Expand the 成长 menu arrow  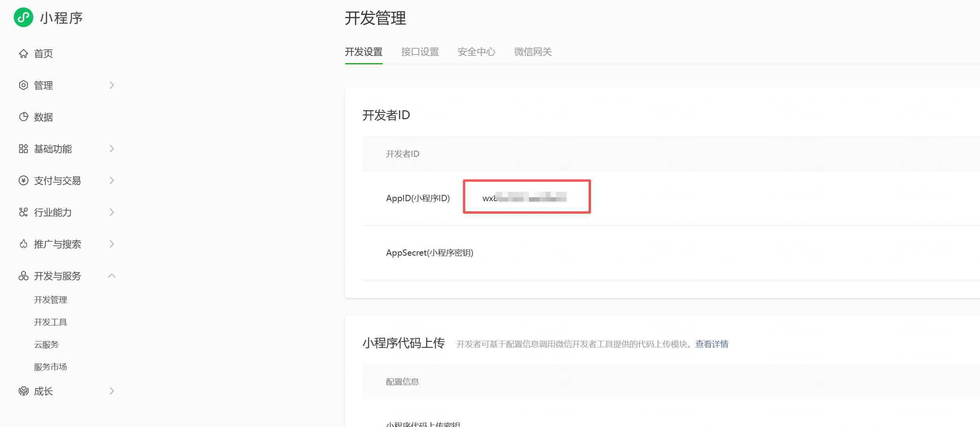click(x=112, y=391)
